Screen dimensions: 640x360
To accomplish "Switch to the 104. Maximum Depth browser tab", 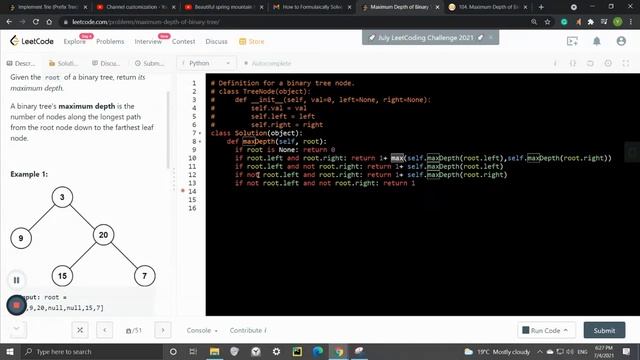I will [487, 7].
